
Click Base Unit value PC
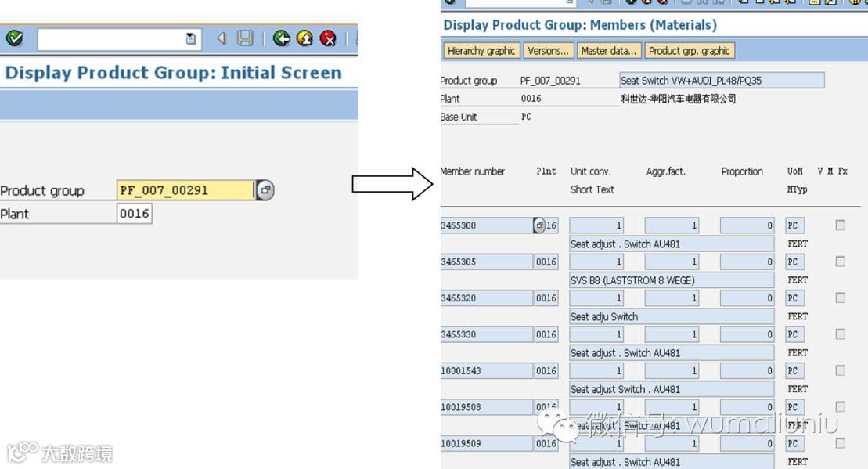click(x=526, y=117)
